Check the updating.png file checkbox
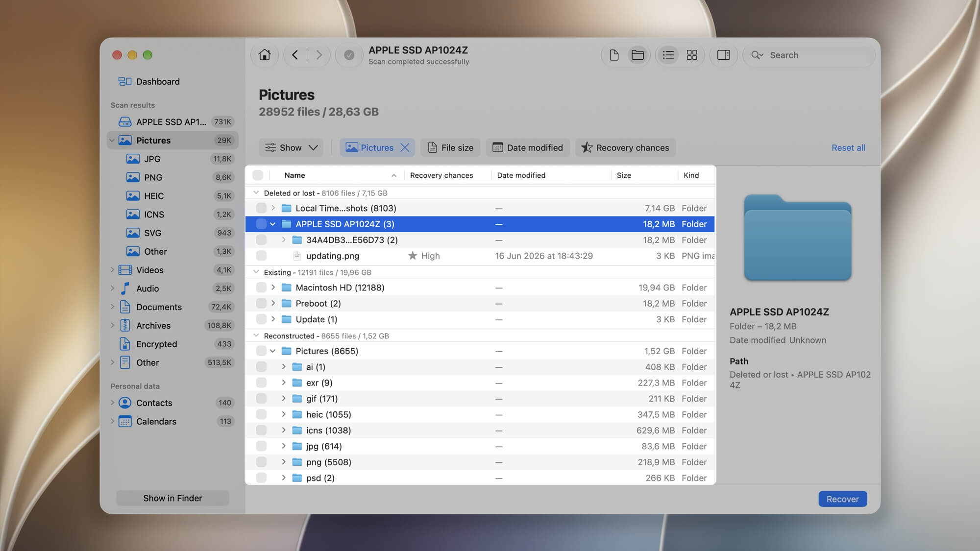The height and width of the screenshot is (551, 980). coord(261,256)
